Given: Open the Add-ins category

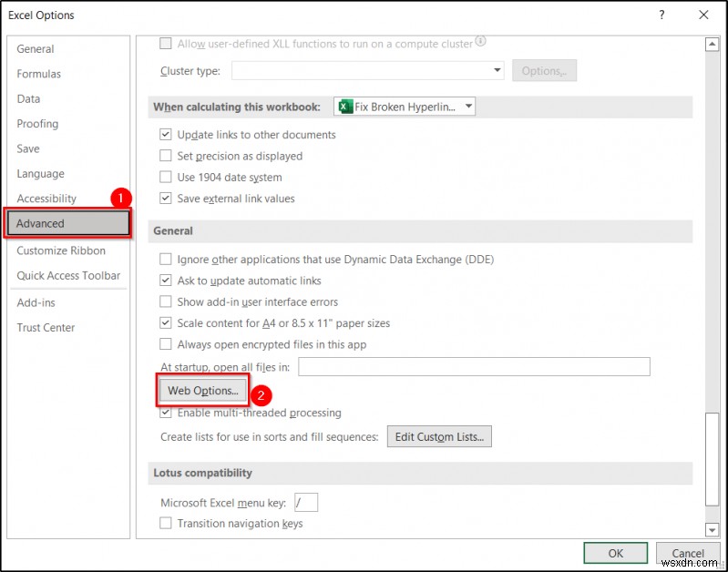Looking at the screenshot, I should pos(36,302).
